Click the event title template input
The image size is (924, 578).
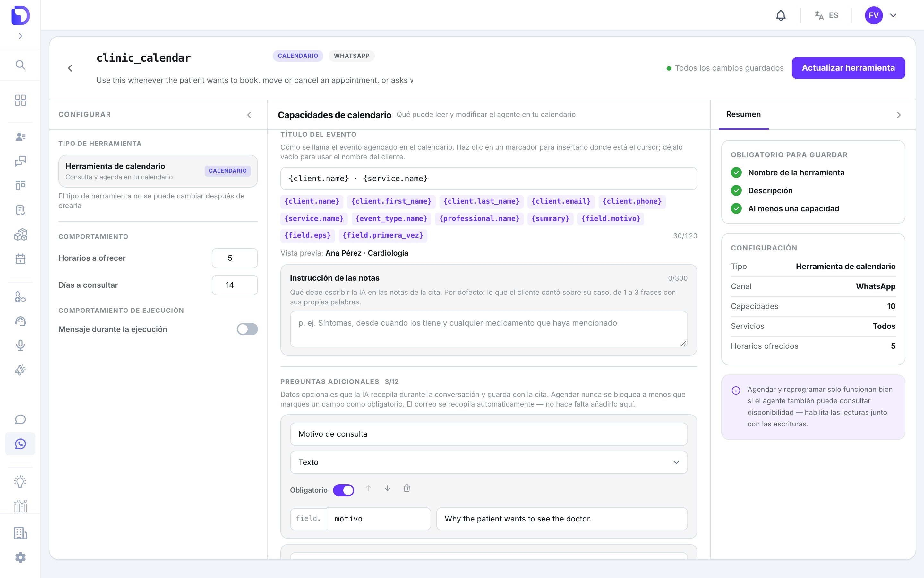click(x=488, y=179)
